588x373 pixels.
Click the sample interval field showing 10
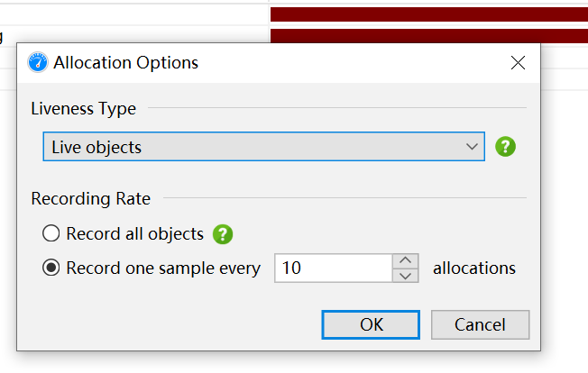click(332, 268)
